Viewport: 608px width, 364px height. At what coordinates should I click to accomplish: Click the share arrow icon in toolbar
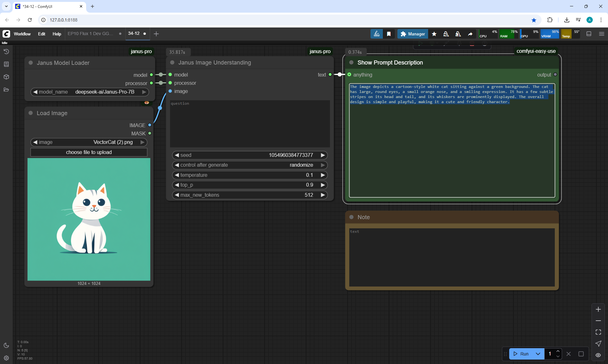coord(470,34)
